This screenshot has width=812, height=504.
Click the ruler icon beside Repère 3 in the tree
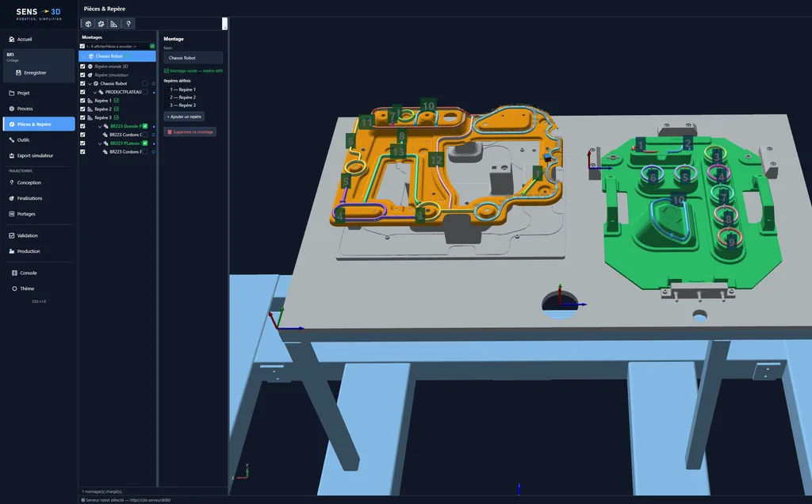click(x=90, y=117)
